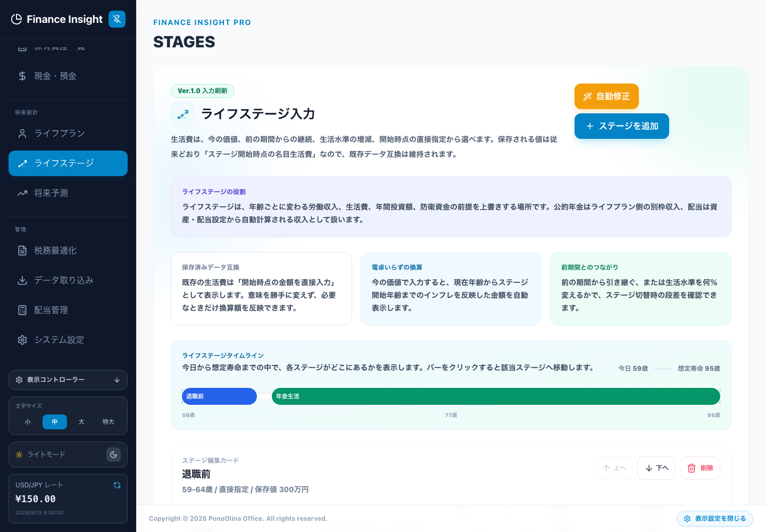
Task: Click the 自動修正 button
Action: point(606,96)
